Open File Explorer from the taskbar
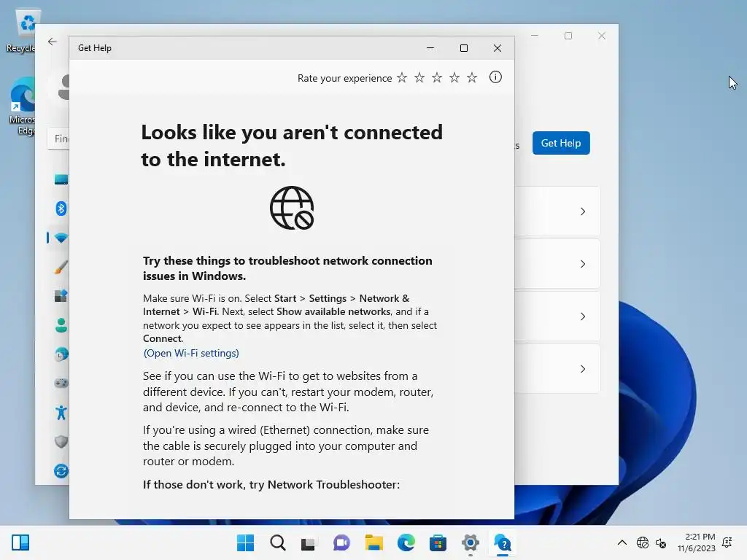The width and height of the screenshot is (747, 560). pyautogui.click(x=374, y=542)
